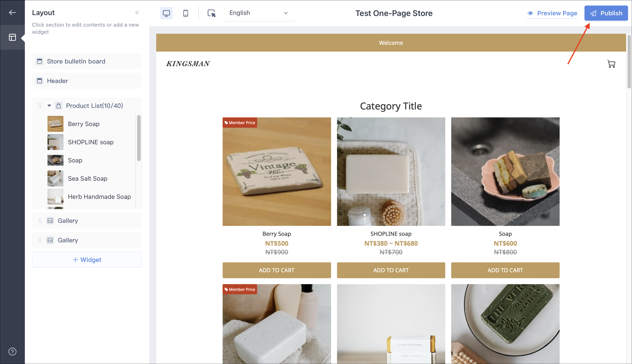Click Preview Page link

coord(552,13)
